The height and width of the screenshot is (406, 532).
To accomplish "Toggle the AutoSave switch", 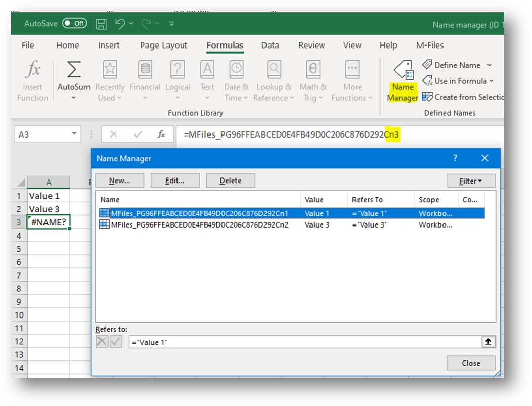I will (x=75, y=23).
